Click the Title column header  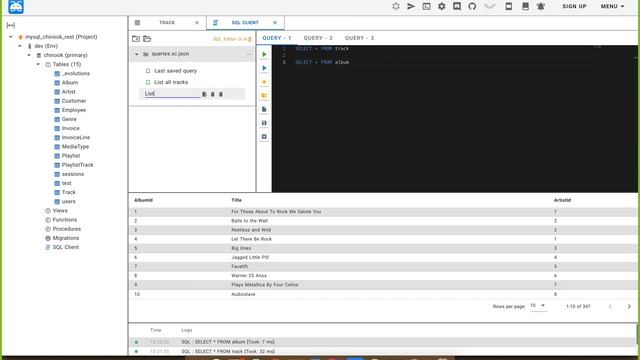[x=236, y=200]
